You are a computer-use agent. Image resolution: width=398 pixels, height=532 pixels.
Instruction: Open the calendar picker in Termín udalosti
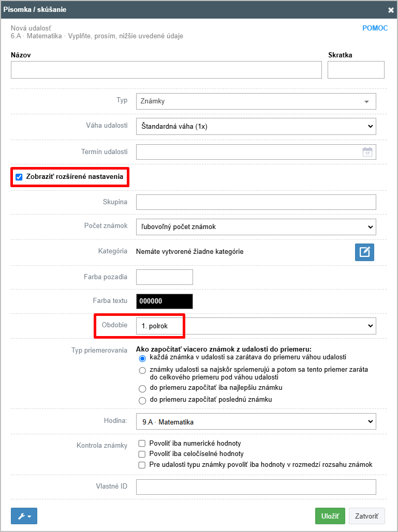click(367, 152)
